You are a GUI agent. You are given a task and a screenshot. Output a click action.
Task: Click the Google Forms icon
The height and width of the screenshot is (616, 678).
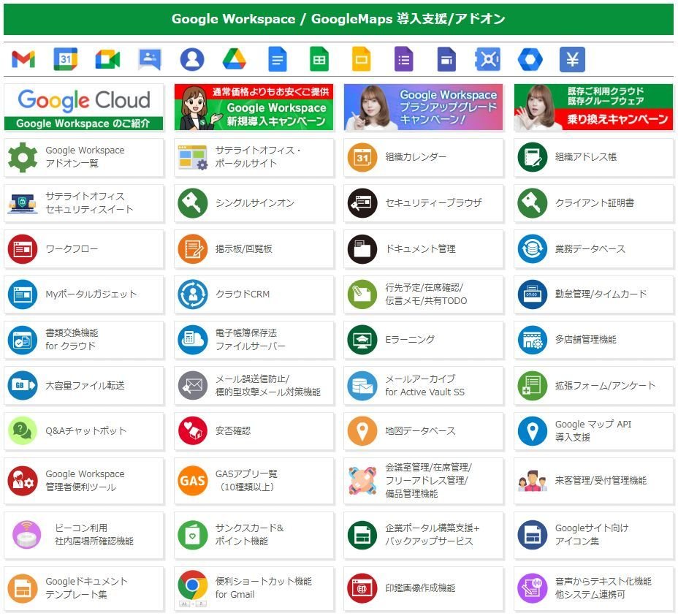[404, 59]
